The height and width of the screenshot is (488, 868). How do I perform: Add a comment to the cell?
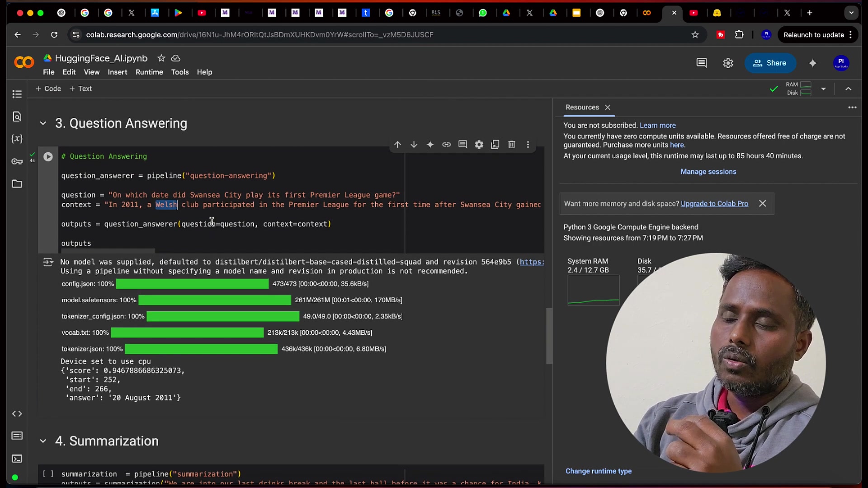(462, 145)
